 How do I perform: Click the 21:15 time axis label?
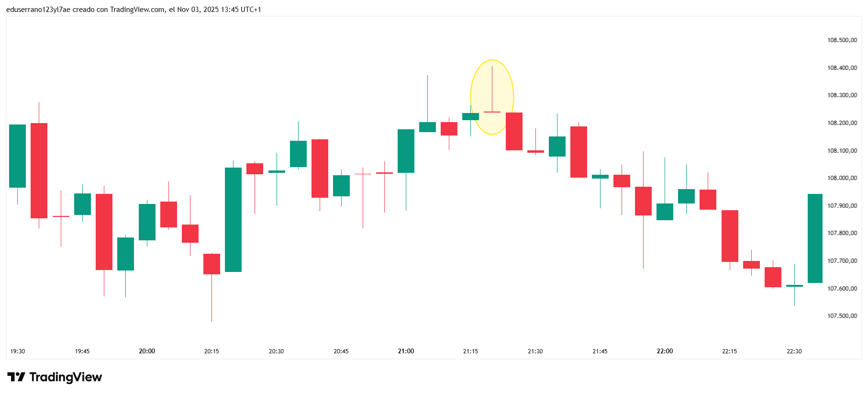[x=470, y=351]
